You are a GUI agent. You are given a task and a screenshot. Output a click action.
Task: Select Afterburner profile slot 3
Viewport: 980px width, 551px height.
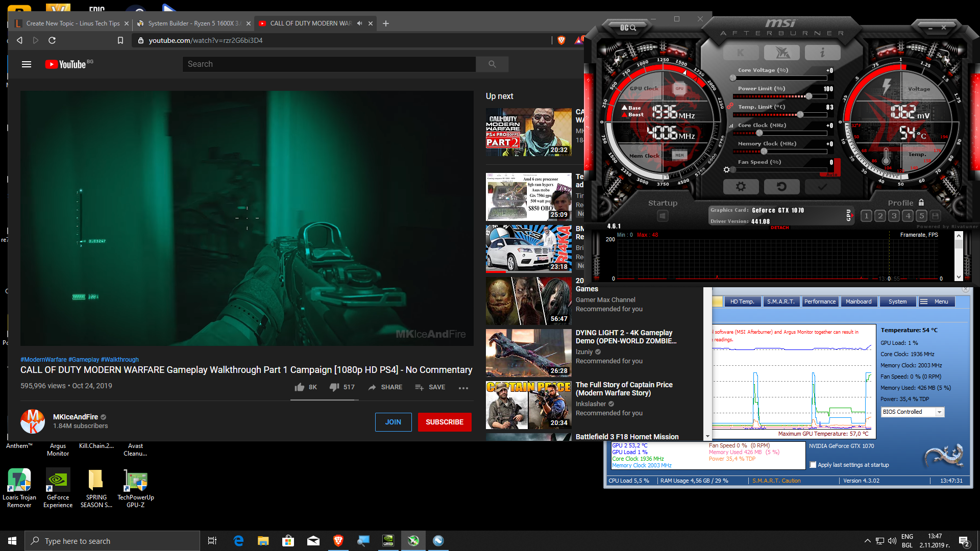894,216
